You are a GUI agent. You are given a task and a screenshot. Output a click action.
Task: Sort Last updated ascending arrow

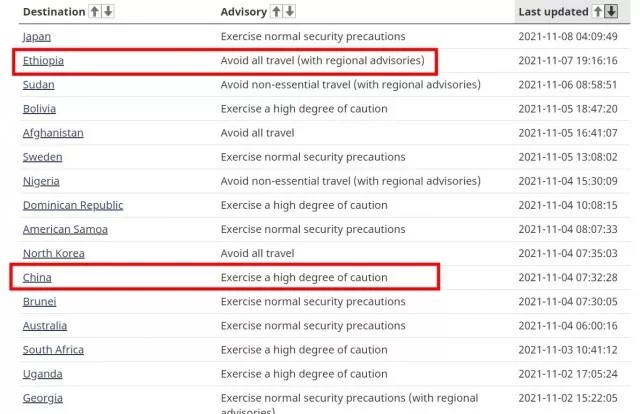(598, 11)
